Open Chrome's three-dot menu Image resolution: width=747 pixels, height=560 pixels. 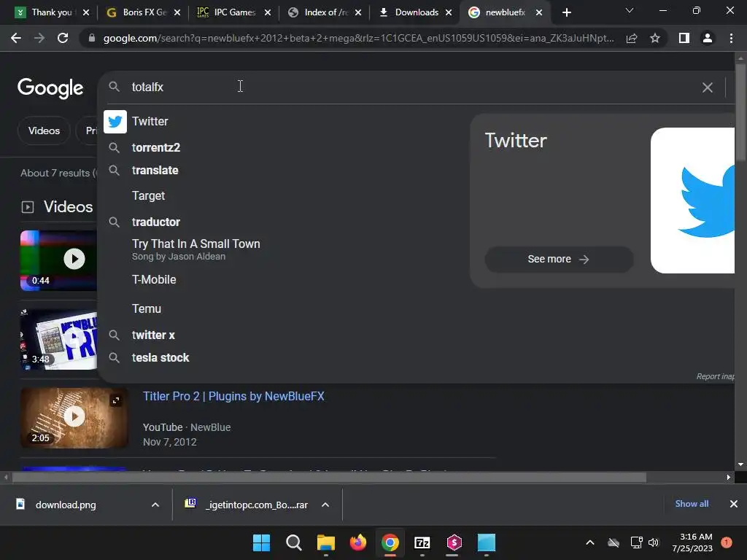(731, 38)
